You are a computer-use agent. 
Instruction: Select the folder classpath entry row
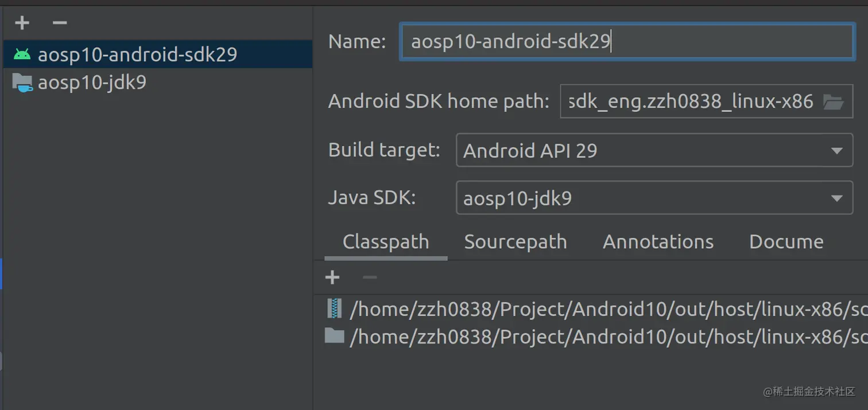591,337
